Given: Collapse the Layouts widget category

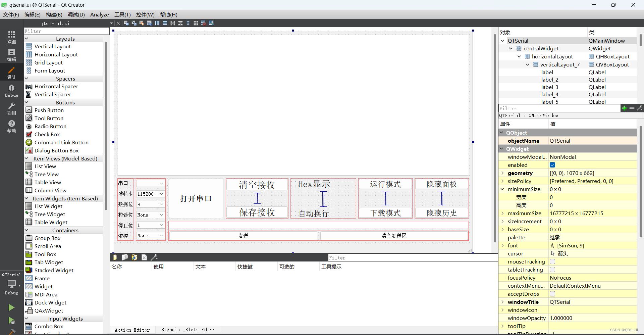Looking at the screenshot, I should [x=26, y=39].
